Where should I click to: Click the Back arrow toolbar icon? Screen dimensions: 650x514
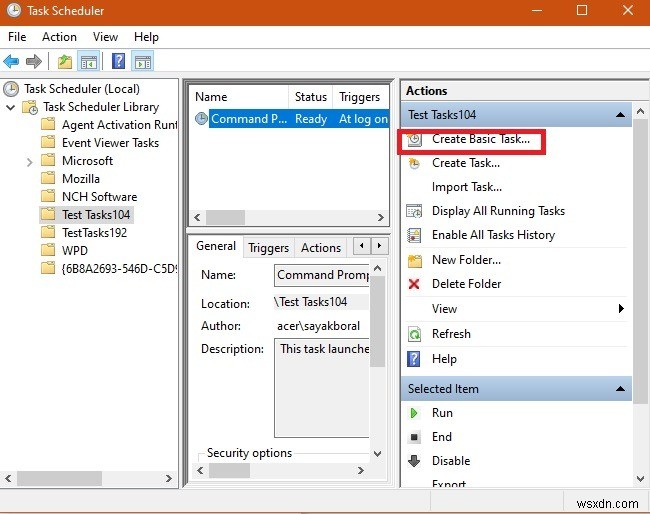11,62
